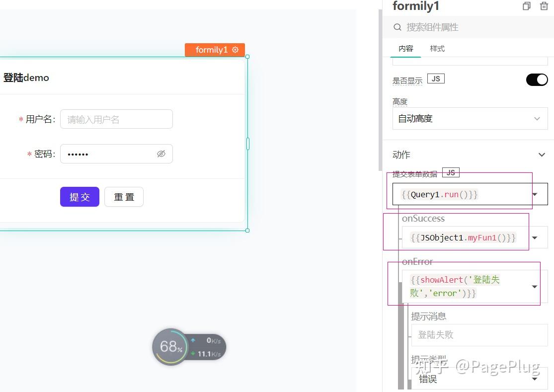
Task: Switch to the 样式 tab
Action: tap(437, 48)
